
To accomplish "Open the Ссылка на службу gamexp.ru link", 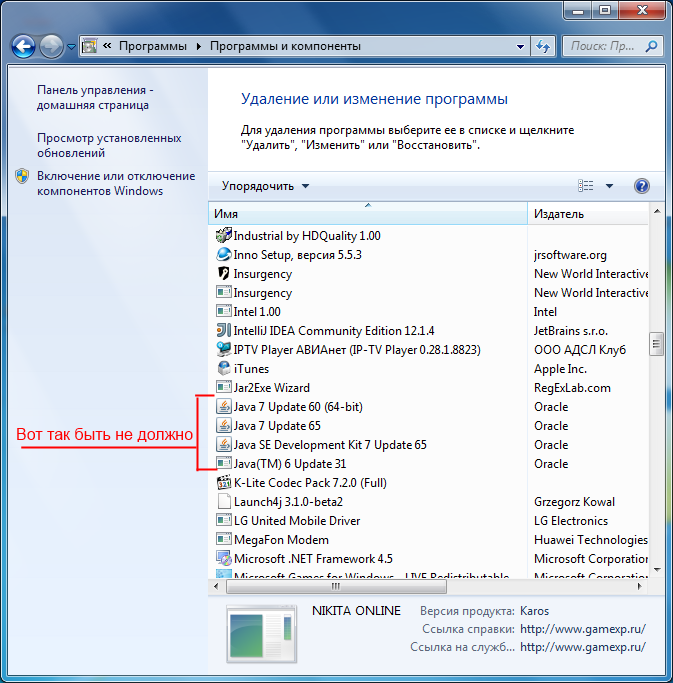I will point(583,647).
